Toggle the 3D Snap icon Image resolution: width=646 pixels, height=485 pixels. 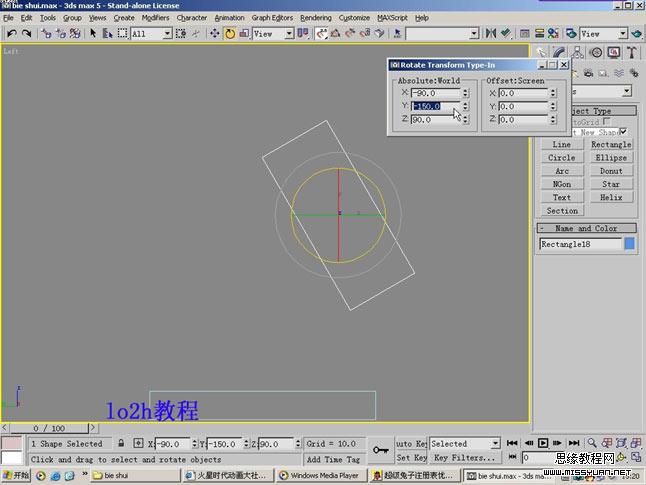(321, 33)
